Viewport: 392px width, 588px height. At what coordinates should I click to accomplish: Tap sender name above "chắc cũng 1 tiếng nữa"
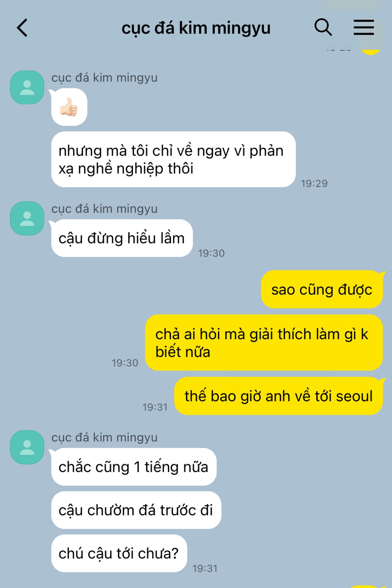(104, 438)
